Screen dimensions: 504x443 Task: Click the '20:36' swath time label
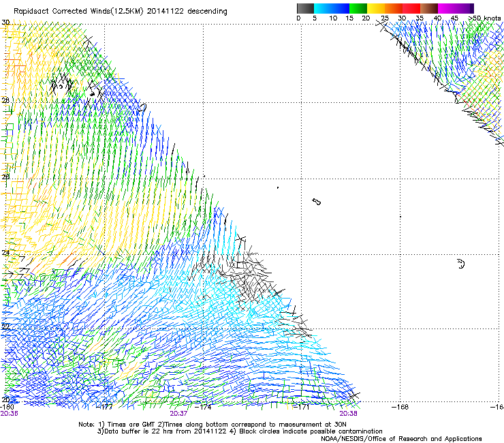[9, 414]
